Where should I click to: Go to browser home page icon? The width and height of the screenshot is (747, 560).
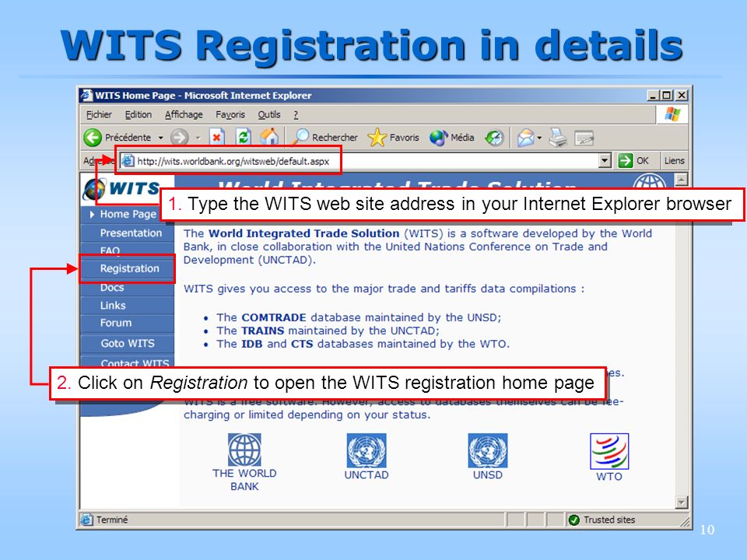[269, 137]
